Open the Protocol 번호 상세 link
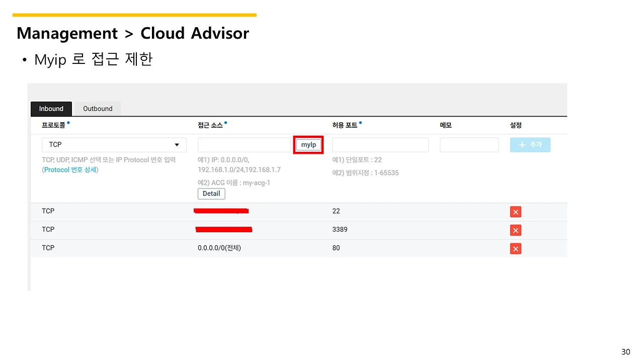Screen dimensions: 644x362 (x=71, y=170)
